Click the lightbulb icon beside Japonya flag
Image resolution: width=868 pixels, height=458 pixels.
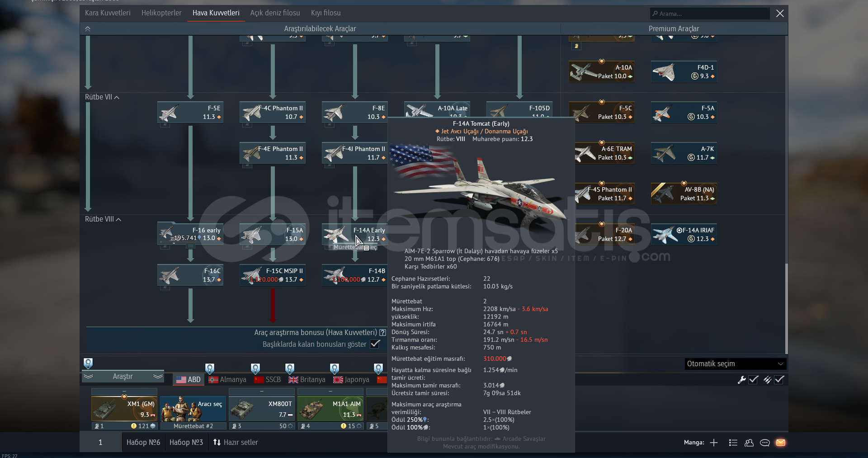point(335,368)
